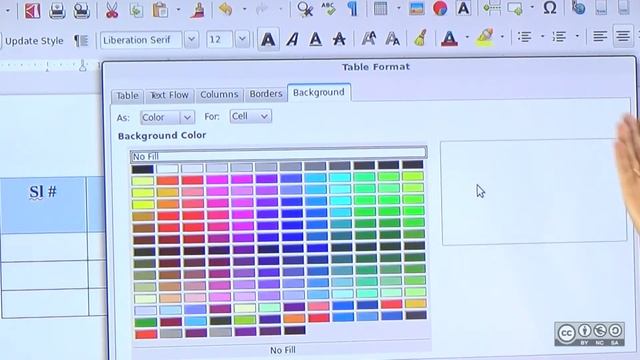Paste using the clipboard icon
This screenshot has width=640, height=360.
(x=160, y=9)
